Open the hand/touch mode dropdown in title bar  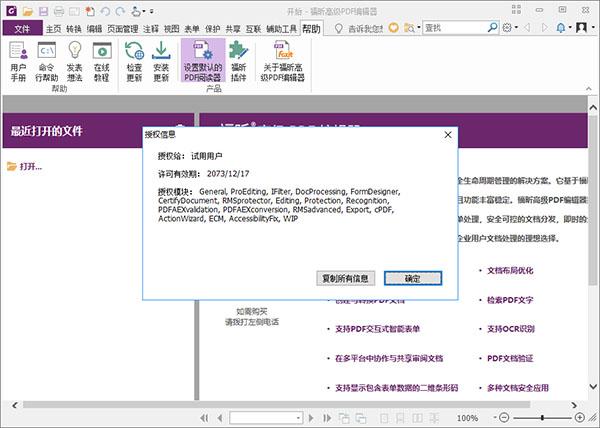144,11
